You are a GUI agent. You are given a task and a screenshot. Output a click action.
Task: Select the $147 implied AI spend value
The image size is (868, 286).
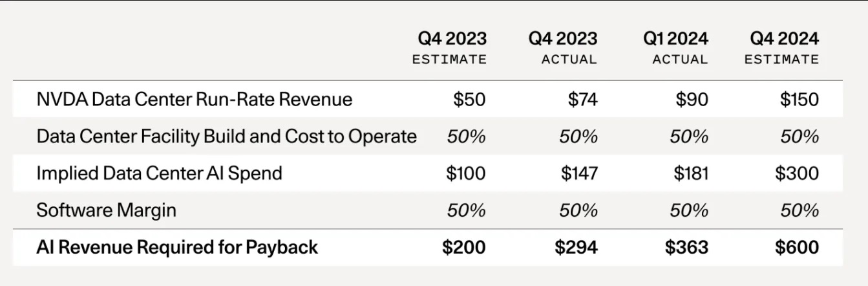pos(579,173)
